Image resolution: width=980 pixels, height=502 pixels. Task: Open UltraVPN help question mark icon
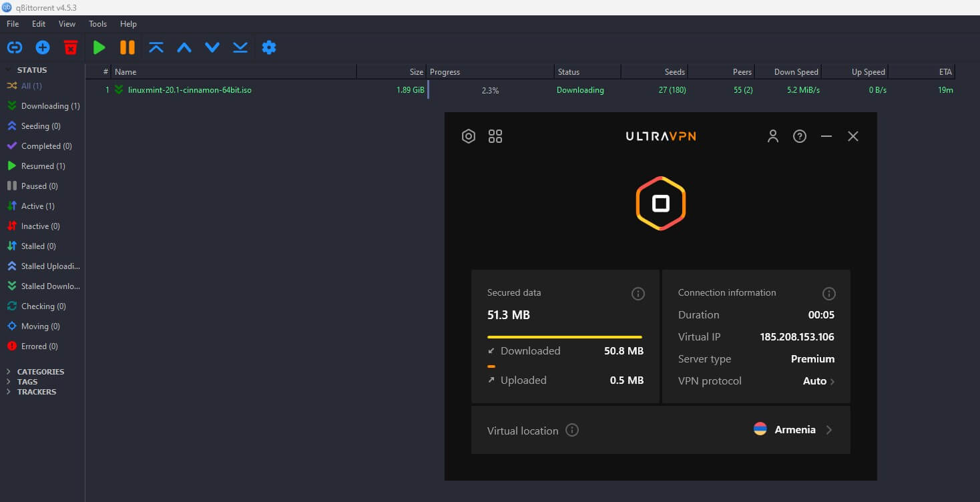tap(800, 136)
